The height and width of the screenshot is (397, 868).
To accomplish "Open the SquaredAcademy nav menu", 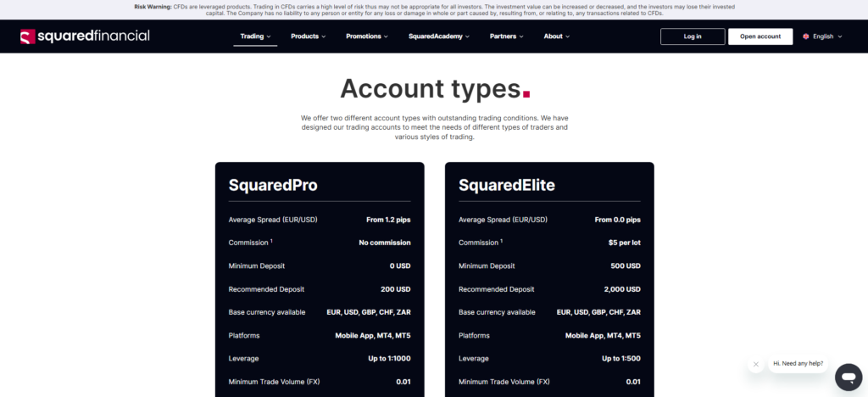I will click(439, 36).
